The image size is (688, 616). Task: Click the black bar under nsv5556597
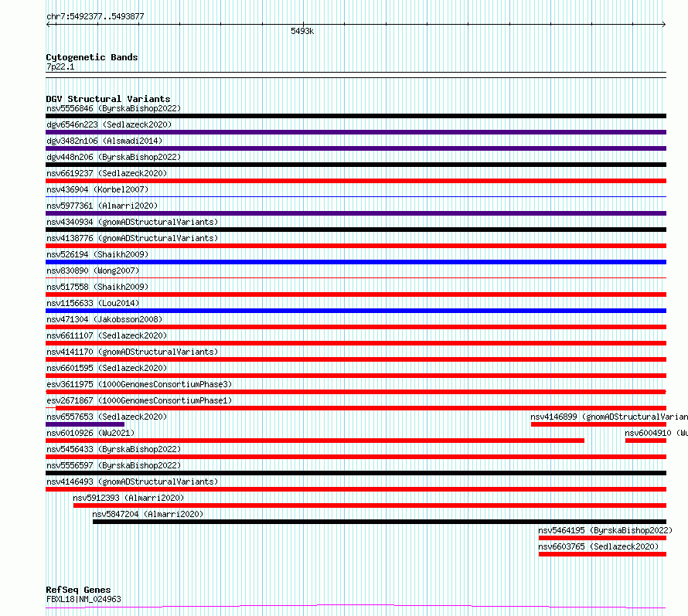[x=356, y=473]
